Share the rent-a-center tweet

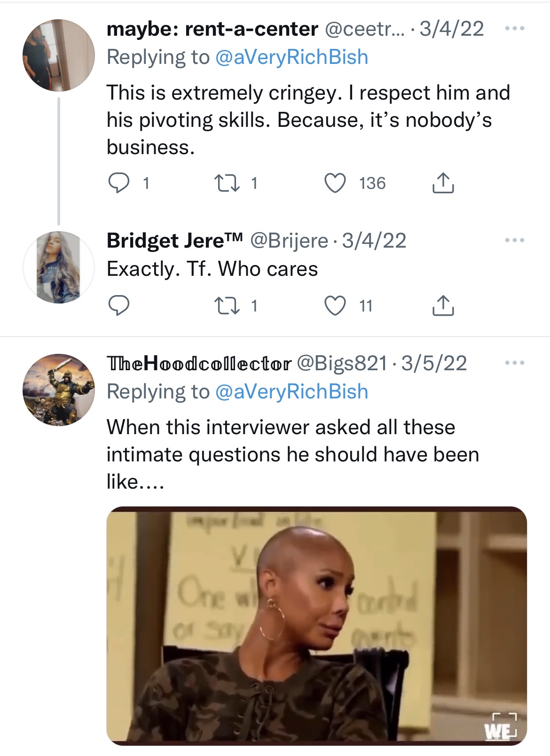point(442,183)
